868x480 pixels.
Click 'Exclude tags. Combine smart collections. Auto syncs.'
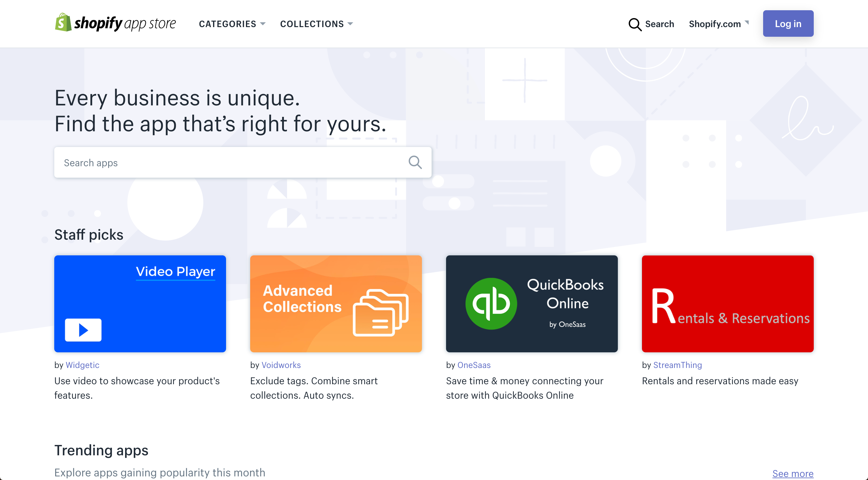click(314, 388)
